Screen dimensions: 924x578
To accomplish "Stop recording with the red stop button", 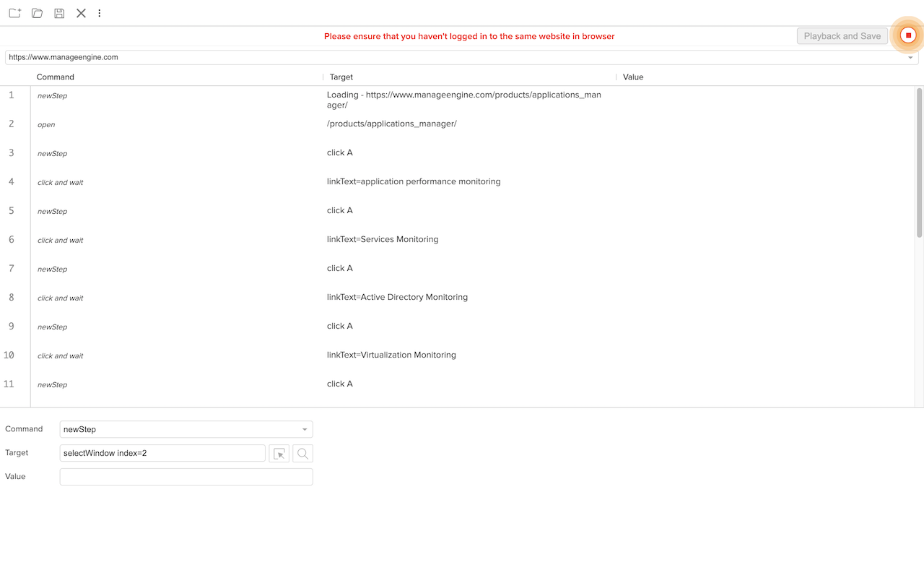I will (908, 35).
